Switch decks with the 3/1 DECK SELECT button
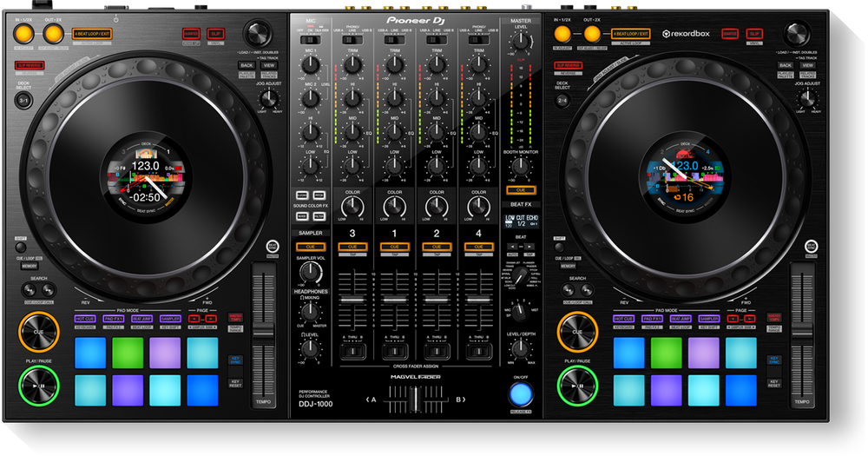Viewport: 868px width, 456px height. click(x=23, y=101)
